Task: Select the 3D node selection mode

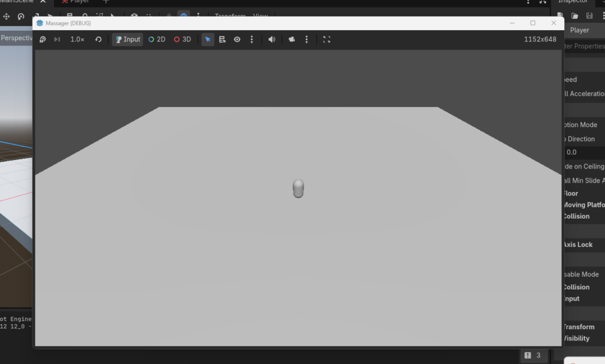Action: [x=183, y=40]
